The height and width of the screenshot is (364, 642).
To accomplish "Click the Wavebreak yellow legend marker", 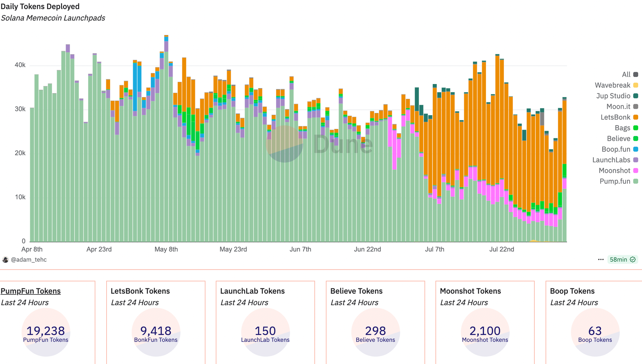I will (x=635, y=85).
